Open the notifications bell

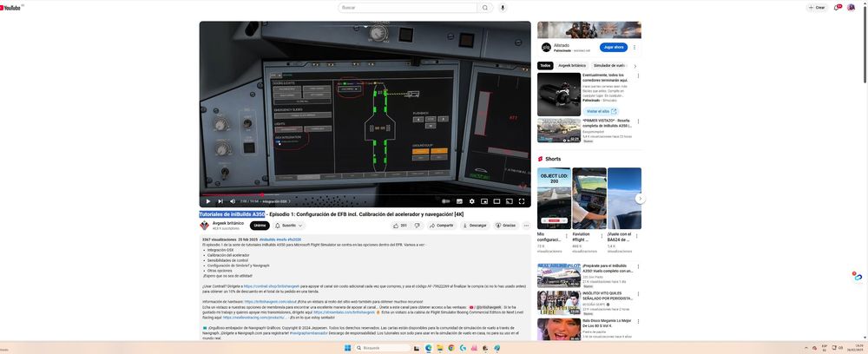838,7
